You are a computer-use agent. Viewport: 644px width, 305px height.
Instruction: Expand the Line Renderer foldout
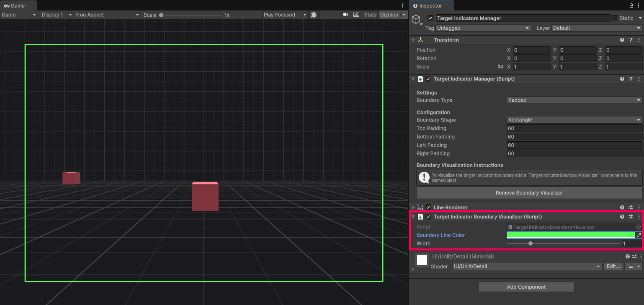pyautogui.click(x=413, y=207)
